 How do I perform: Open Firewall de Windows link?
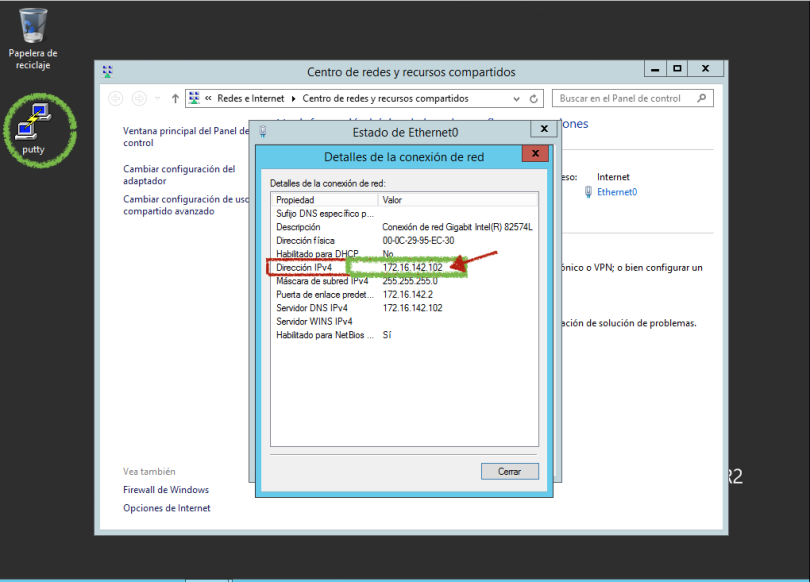coord(166,490)
